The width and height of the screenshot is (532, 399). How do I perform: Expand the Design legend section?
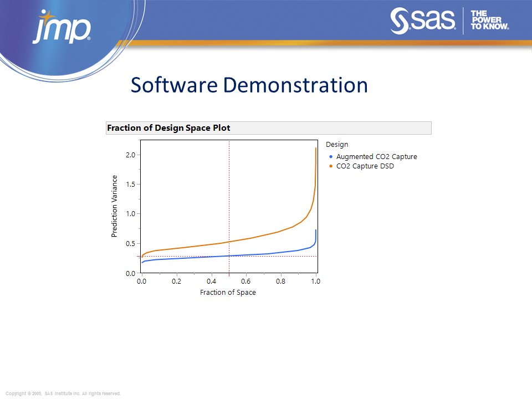(337, 144)
